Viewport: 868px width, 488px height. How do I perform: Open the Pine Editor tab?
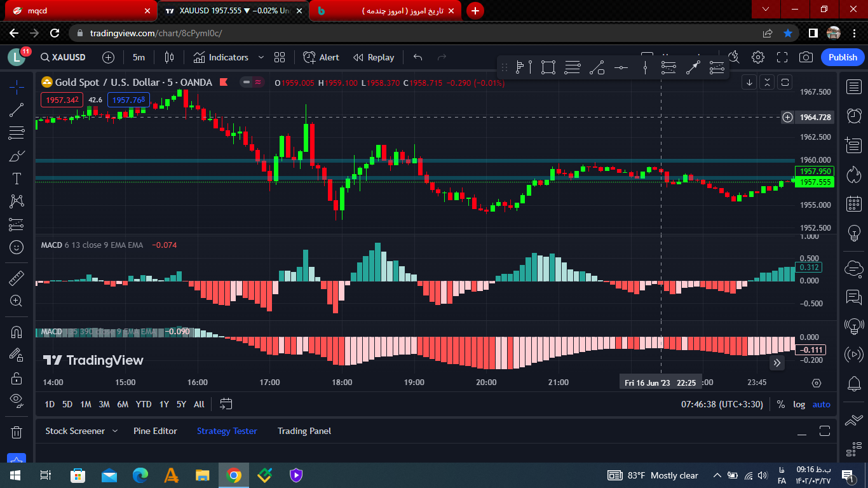pos(155,431)
